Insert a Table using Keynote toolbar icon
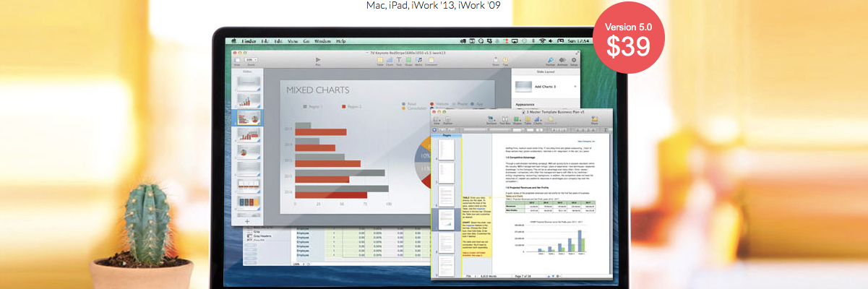The height and width of the screenshot is (289, 868). [x=380, y=61]
